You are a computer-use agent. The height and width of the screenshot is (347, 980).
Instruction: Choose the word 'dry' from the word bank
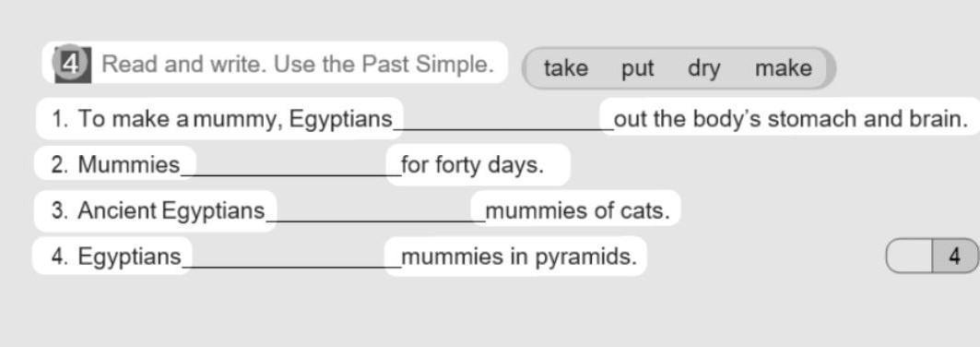point(704,69)
